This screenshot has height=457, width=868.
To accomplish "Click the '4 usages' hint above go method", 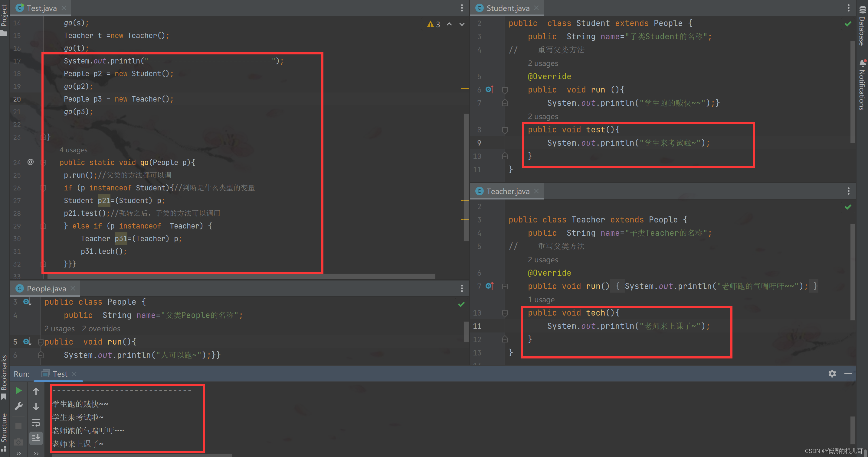I will tap(73, 150).
